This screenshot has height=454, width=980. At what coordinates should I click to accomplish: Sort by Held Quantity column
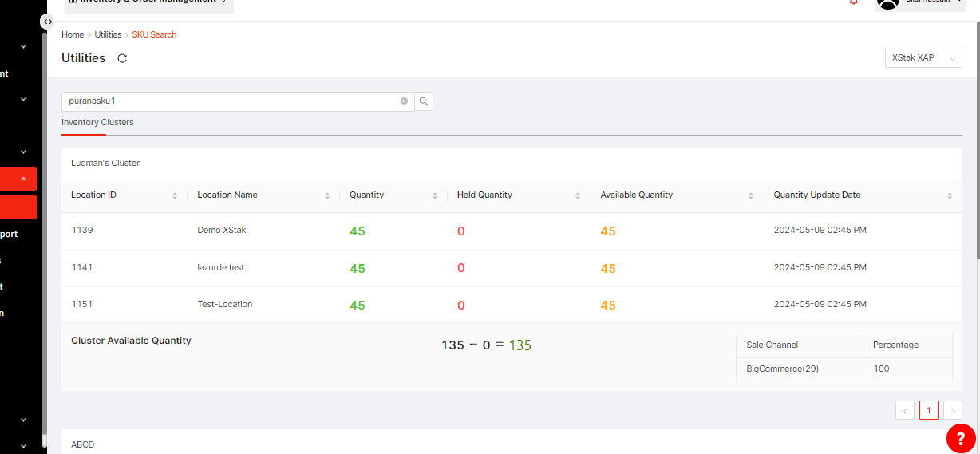point(579,195)
